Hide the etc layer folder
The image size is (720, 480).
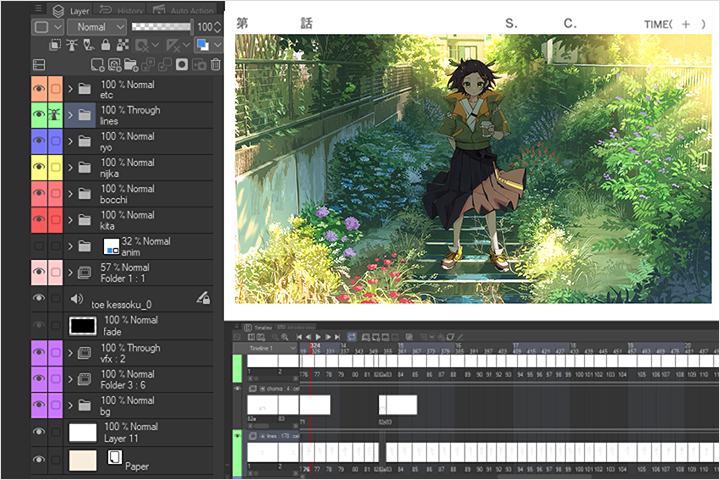tap(39, 88)
